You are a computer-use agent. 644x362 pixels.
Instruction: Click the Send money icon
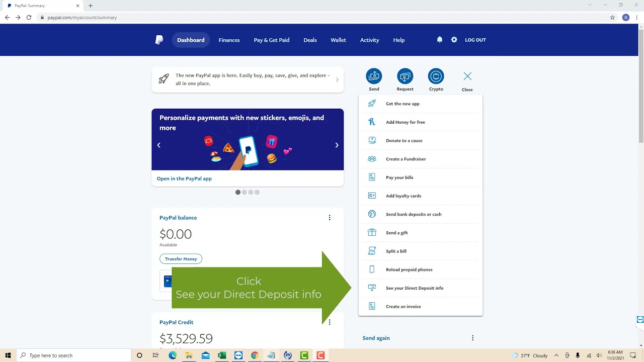pos(374,76)
